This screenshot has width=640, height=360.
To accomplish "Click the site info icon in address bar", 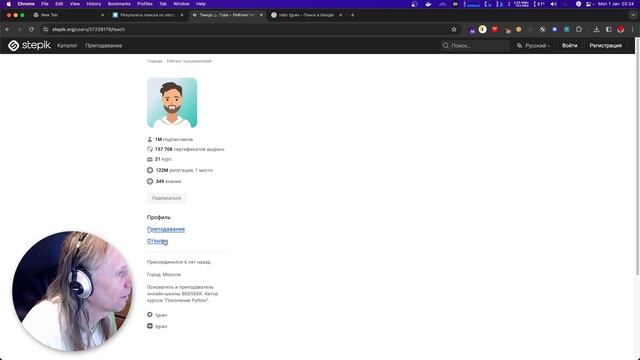I will (x=46, y=29).
